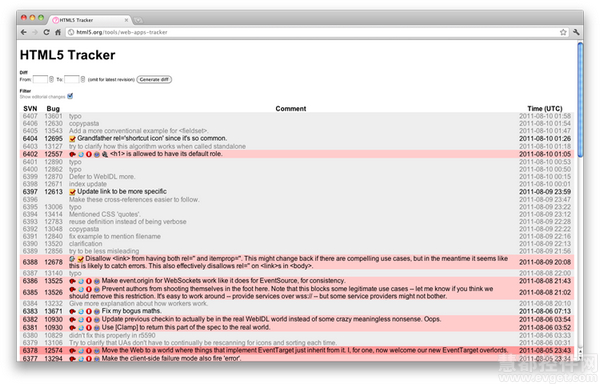Screen dimensions: 600x384
Task: Click the 'SVN' column header
Action: pos(30,109)
